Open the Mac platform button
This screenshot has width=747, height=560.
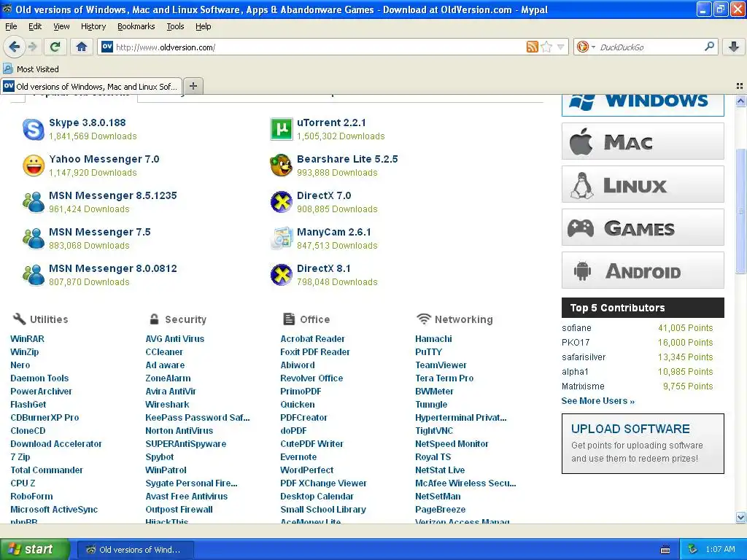click(643, 141)
